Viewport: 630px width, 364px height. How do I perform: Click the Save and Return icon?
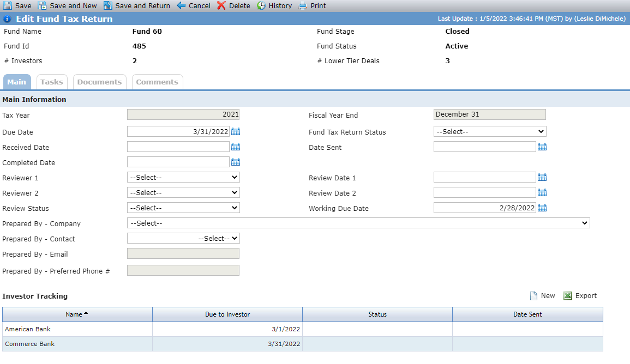click(107, 5)
